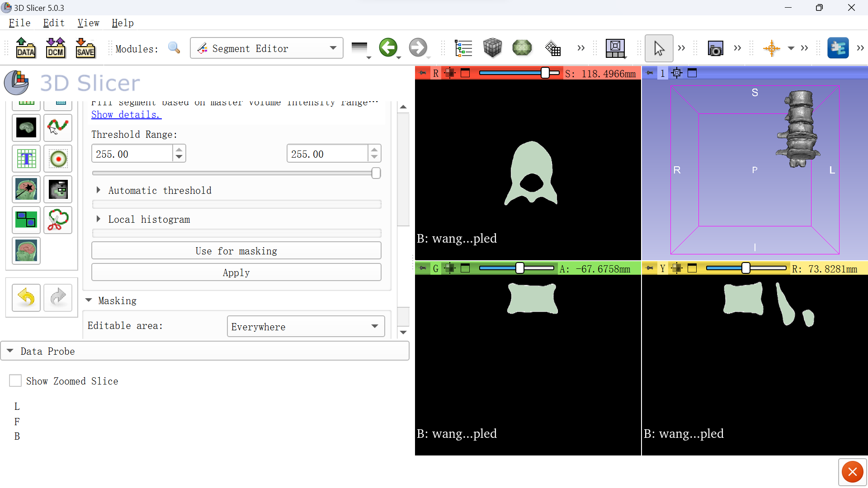Screen dimensions: 868x488
Task: Collapse the Masking section
Action: coord(89,300)
